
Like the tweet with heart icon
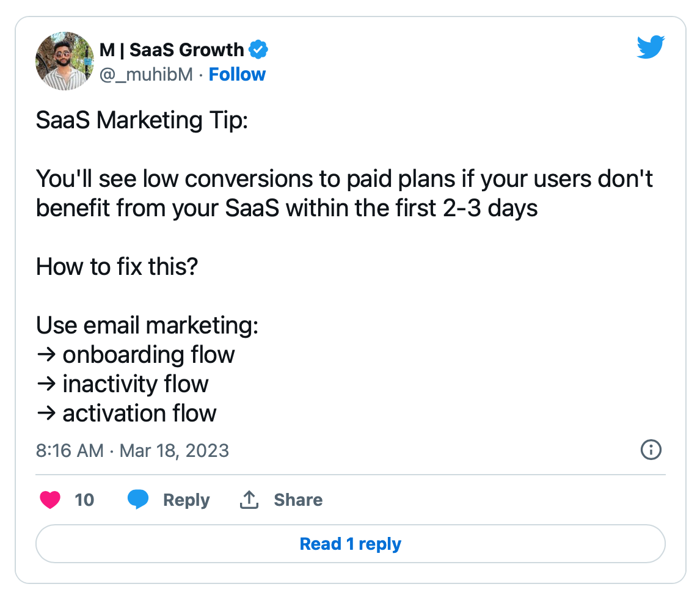pos(50,500)
